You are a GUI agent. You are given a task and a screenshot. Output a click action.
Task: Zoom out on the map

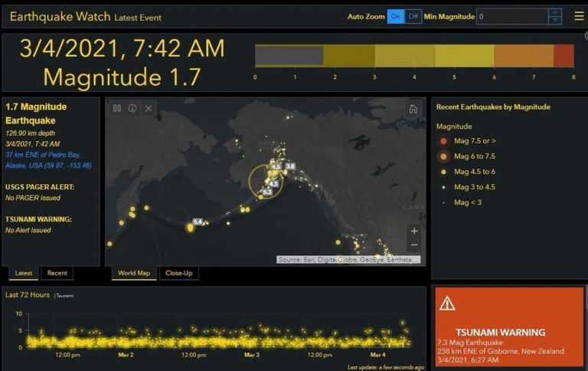414,245
